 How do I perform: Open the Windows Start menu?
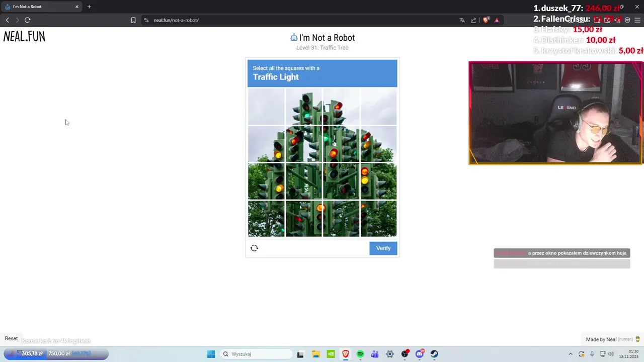(x=211, y=354)
